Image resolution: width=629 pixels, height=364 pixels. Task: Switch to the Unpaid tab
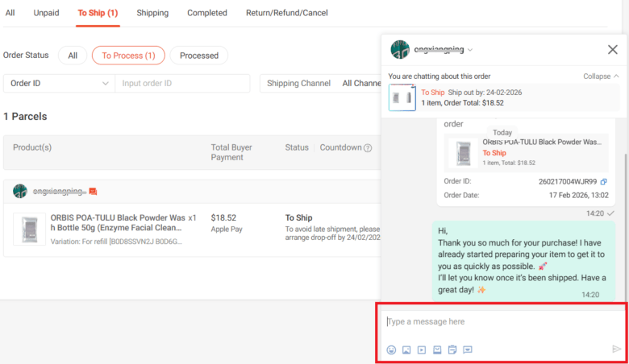pyautogui.click(x=46, y=13)
